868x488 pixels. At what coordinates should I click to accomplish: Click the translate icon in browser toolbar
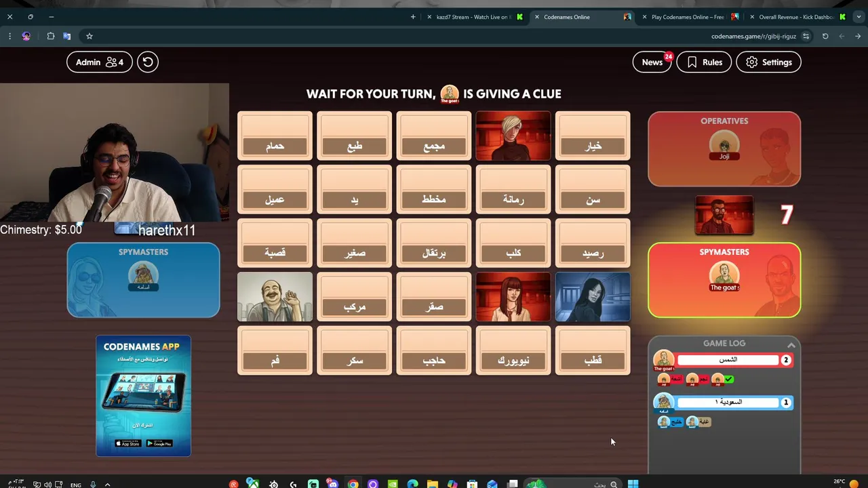[x=66, y=36]
